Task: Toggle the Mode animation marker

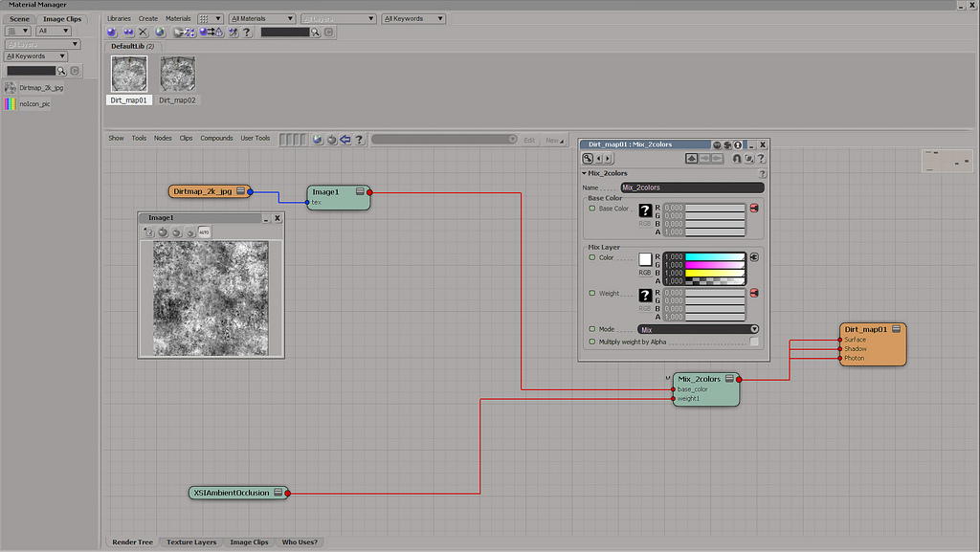Action: coord(591,328)
